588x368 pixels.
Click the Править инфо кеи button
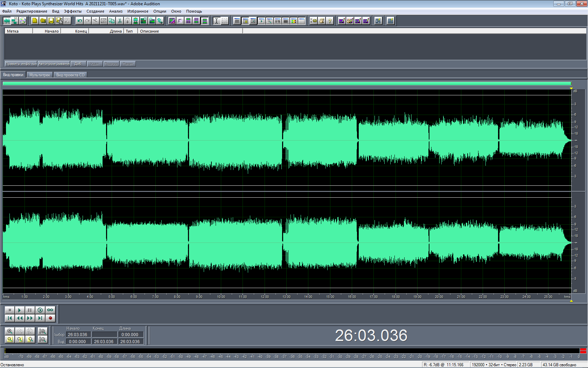(21, 64)
